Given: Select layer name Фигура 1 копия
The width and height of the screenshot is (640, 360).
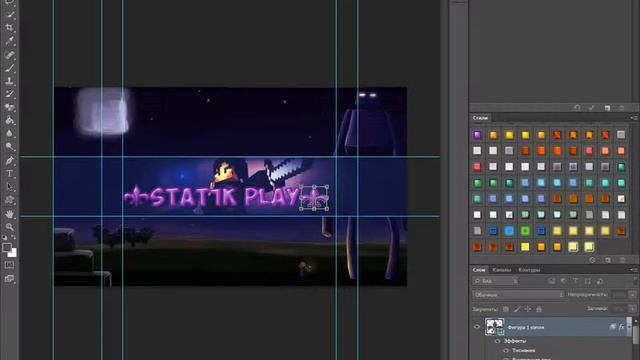Looking at the screenshot, I should 526,327.
